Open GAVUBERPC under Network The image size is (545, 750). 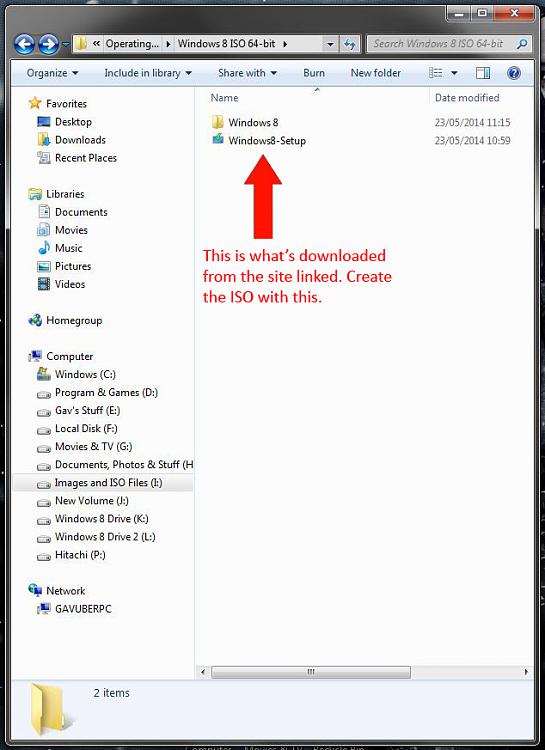[75, 609]
